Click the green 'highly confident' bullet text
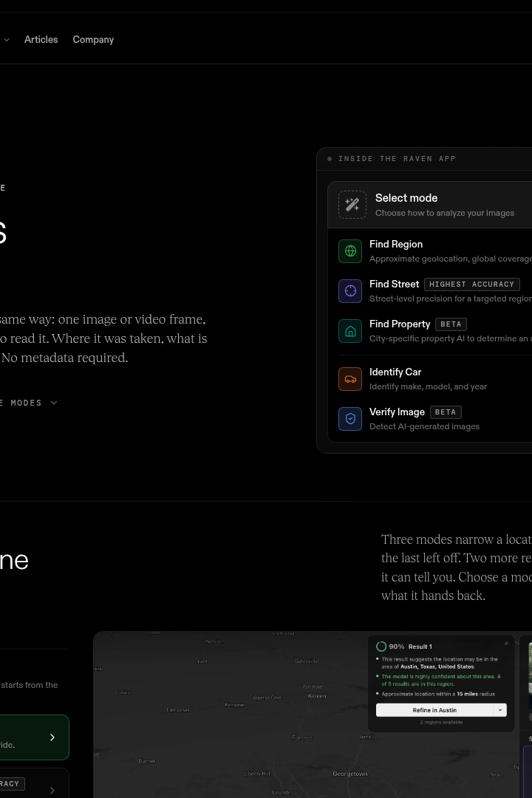Image resolution: width=532 pixels, height=798 pixels. tap(441, 680)
